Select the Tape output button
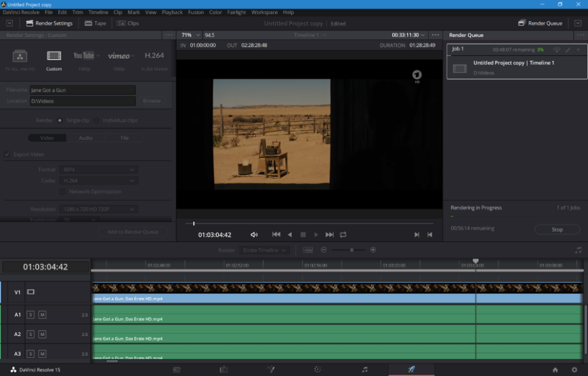Screen dimensions: 588x376 (x=95, y=23)
